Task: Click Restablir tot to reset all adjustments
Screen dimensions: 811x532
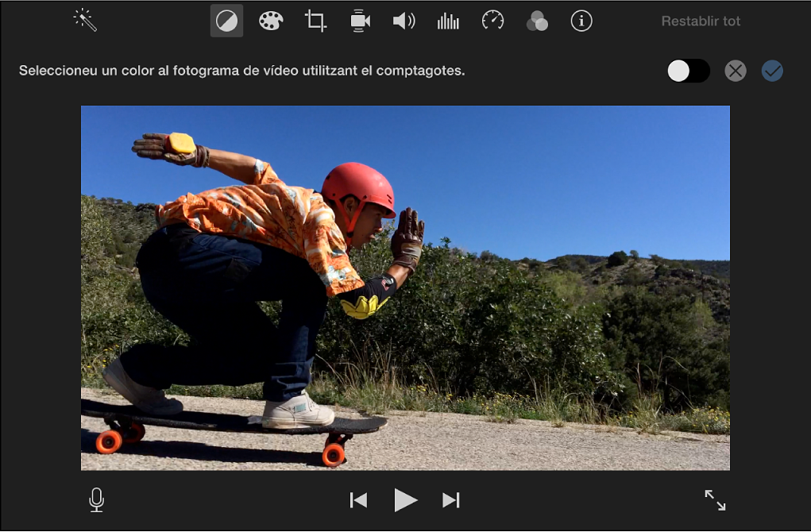Action: point(700,21)
